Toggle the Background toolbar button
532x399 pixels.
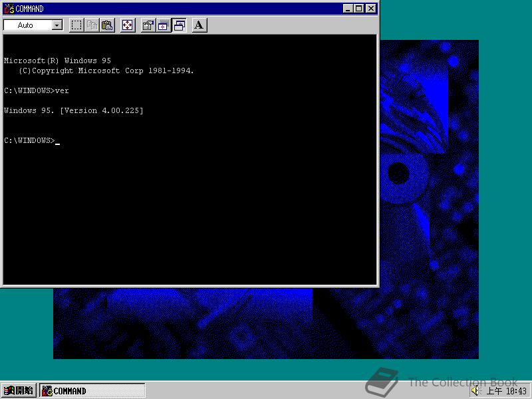[x=179, y=25]
